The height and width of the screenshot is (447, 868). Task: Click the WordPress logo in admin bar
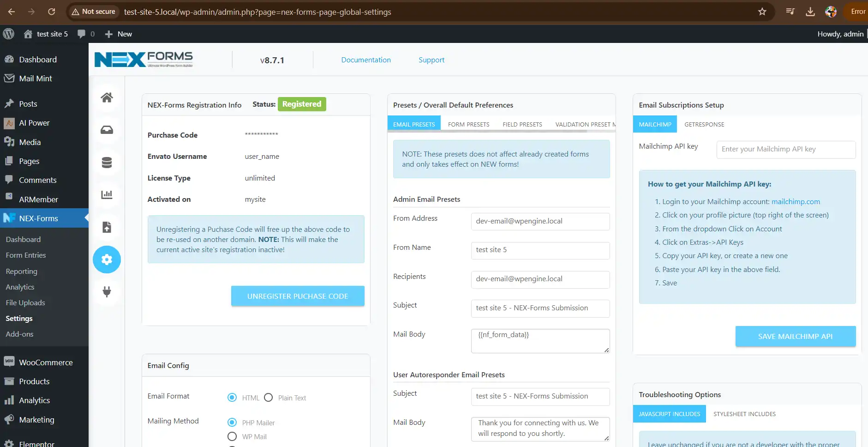point(9,34)
